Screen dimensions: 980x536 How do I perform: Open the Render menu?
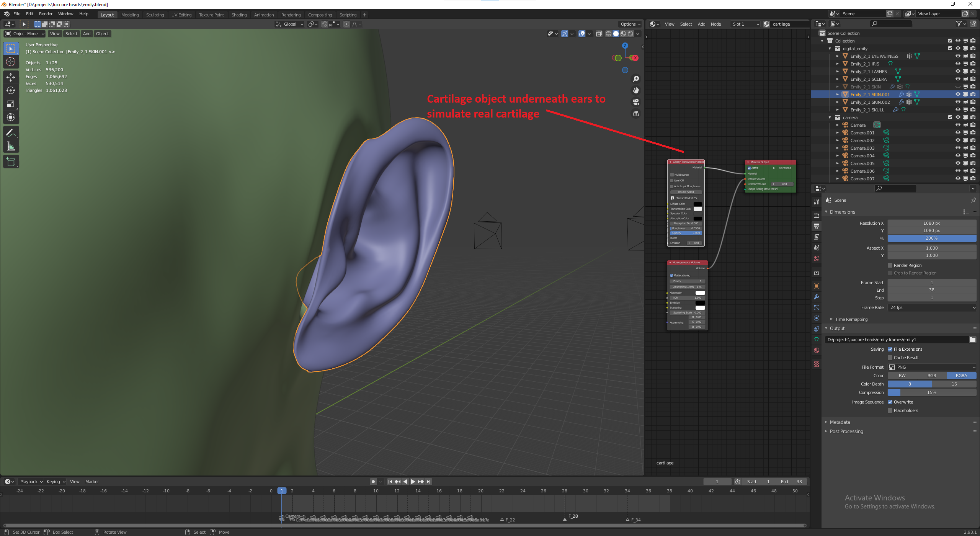pos(46,14)
